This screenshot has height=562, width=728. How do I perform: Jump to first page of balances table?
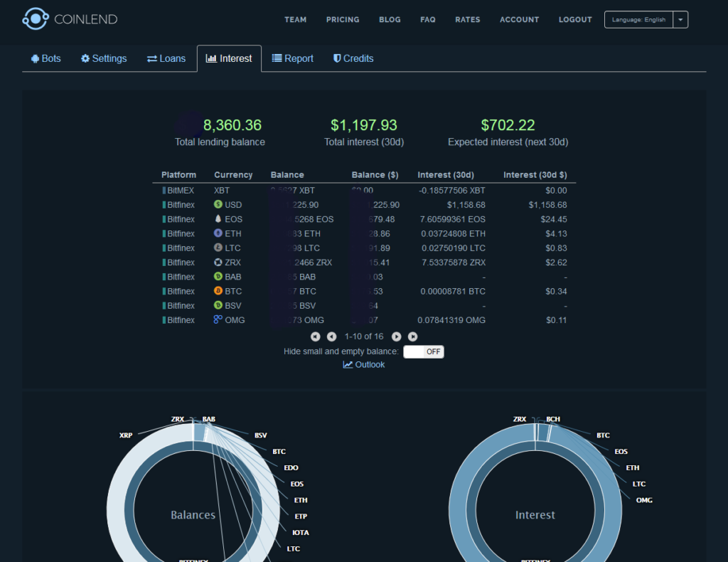(x=315, y=336)
